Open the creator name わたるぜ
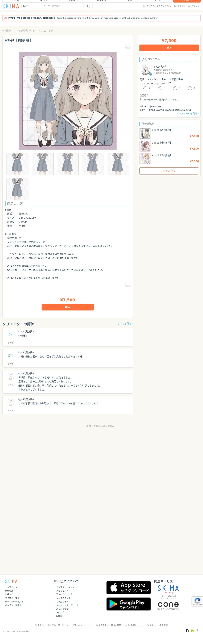 pos(160,66)
